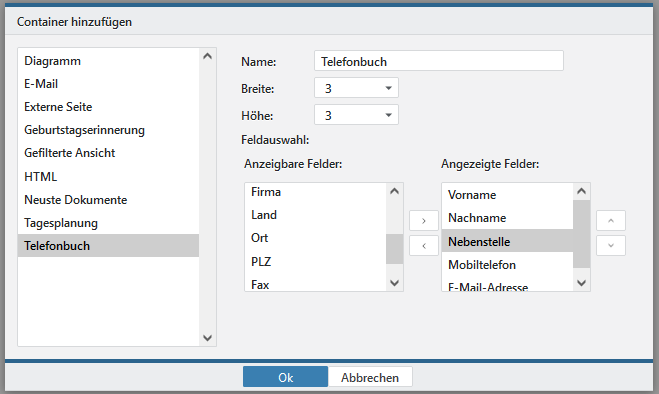Open the Breite dropdown

pos(356,88)
